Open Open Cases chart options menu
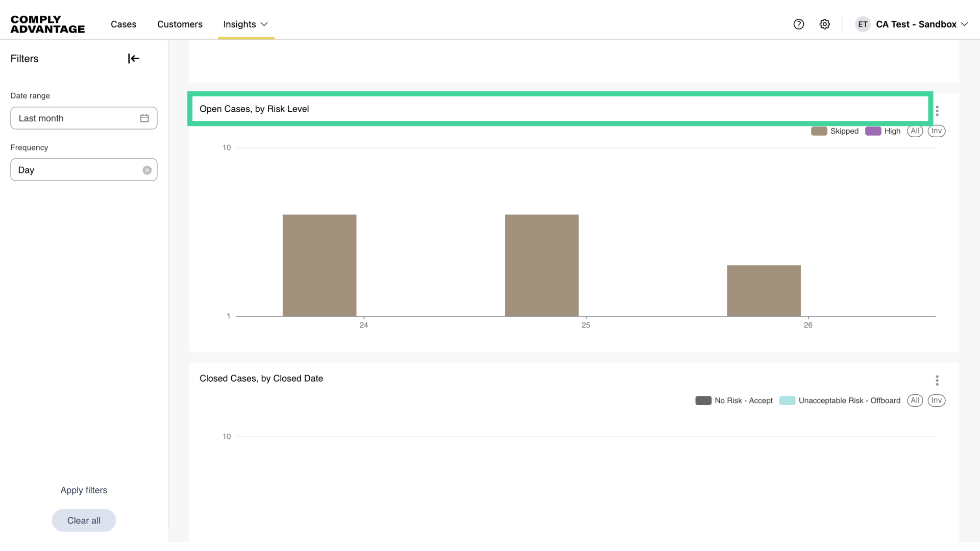The height and width of the screenshot is (551, 980). point(937,111)
